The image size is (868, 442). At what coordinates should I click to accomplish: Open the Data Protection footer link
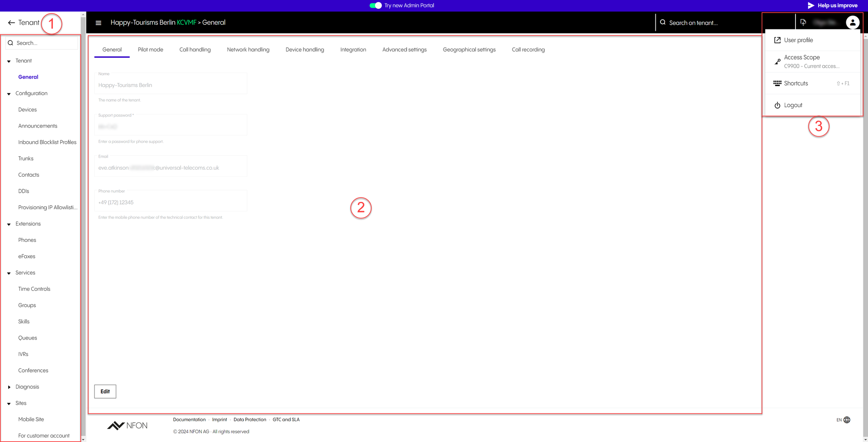[250, 419]
